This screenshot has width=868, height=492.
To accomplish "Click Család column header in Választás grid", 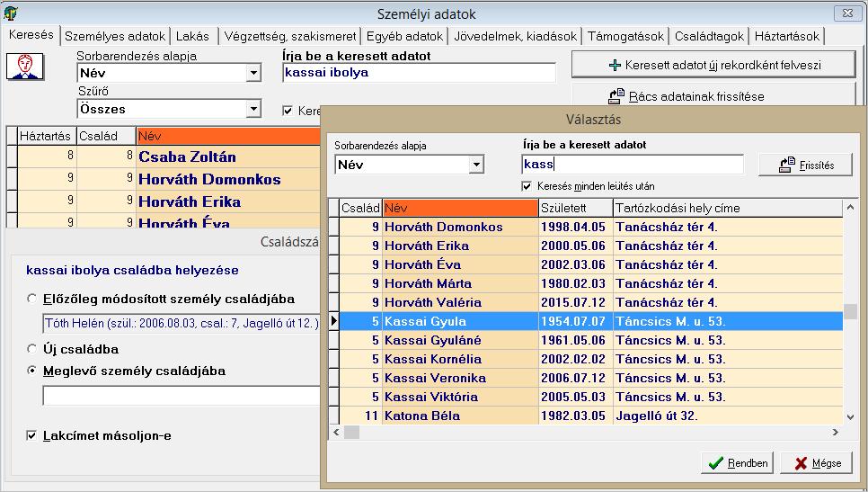I will 360,208.
